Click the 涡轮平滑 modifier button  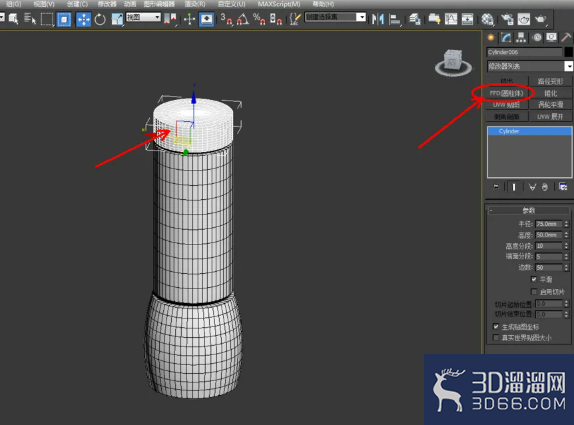(x=550, y=105)
